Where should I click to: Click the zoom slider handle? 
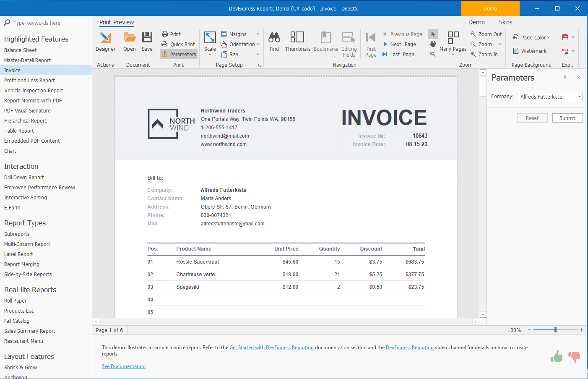[555, 330]
